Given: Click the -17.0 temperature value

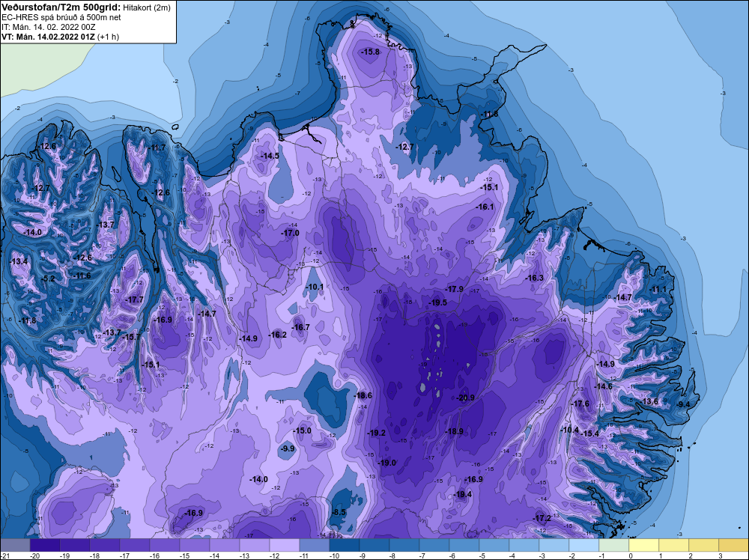Looking at the screenshot, I should coord(290,233).
